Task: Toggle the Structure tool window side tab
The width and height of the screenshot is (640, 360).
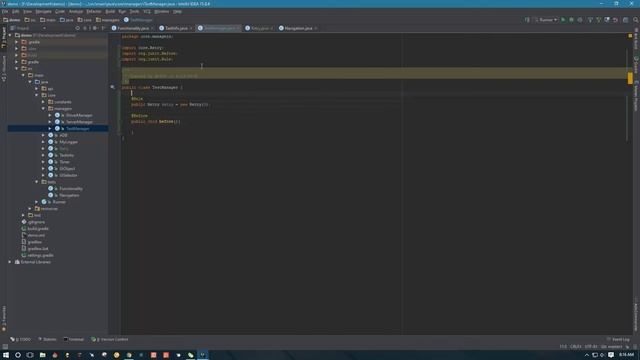Action: click(x=4, y=69)
